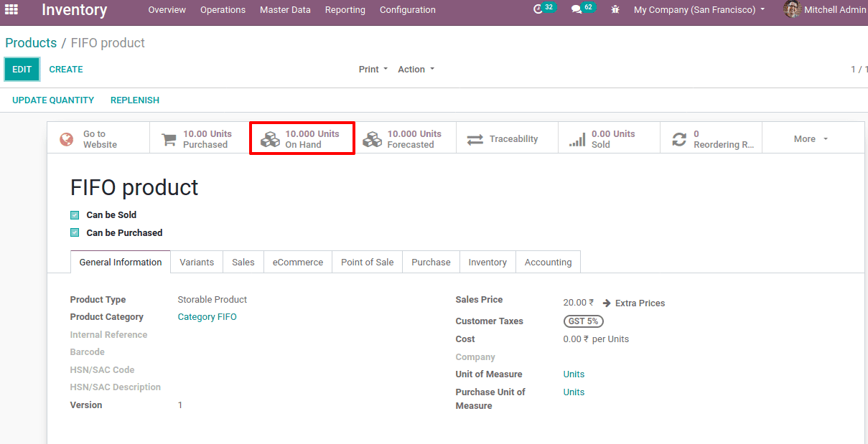This screenshot has width=868, height=444.
Task: Click the 0.00 ₹ per Units cost value
Action: coord(596,339)
